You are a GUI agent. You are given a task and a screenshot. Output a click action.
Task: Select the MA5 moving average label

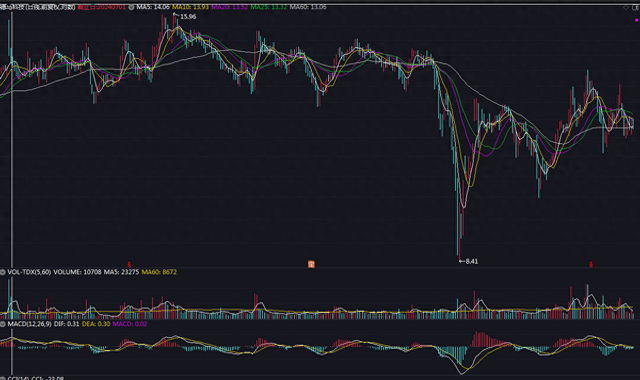[153, 7]
